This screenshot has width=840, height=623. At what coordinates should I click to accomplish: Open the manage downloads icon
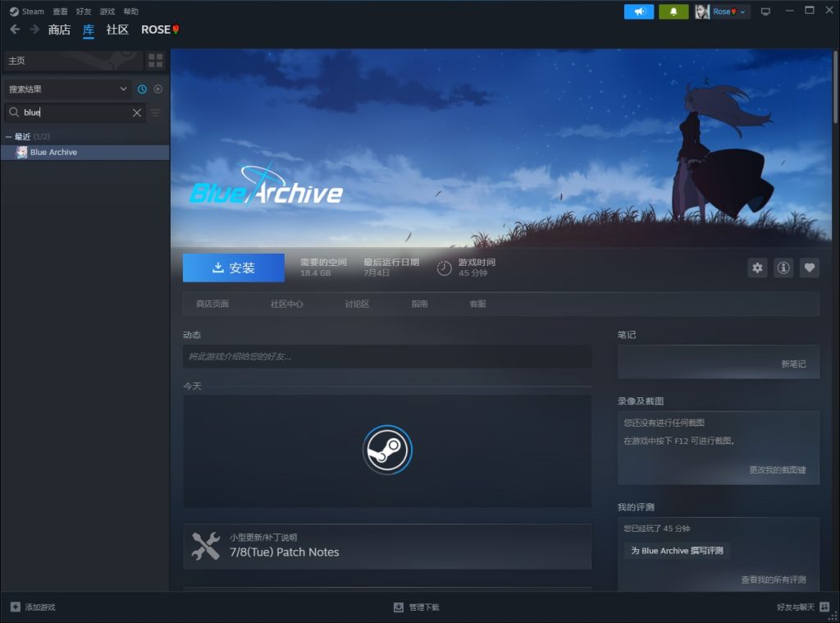(399, 607)
